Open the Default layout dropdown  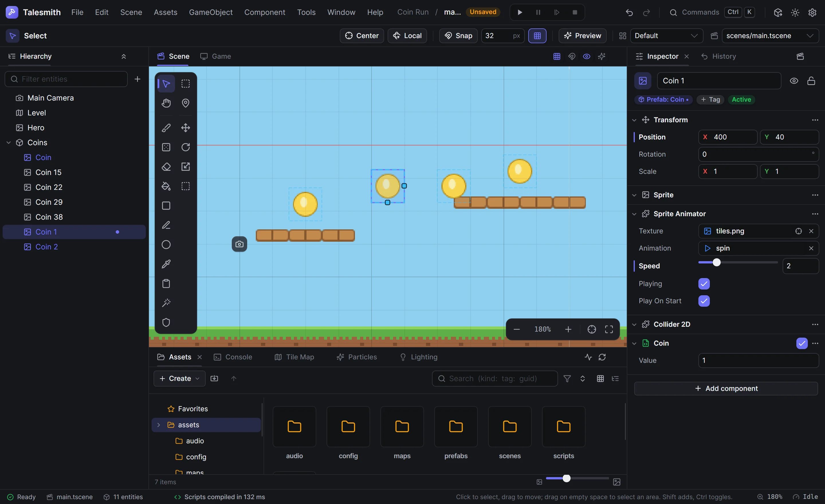pyautogui.click(x=666, y=36)
